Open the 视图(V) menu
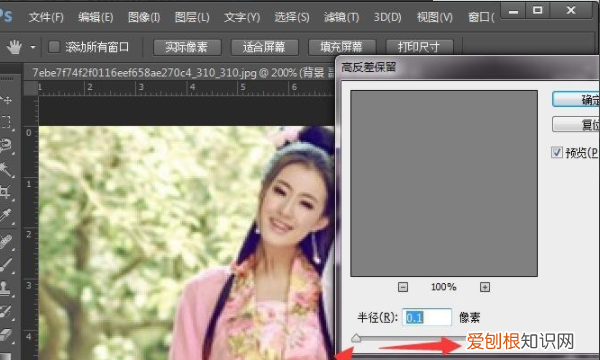 click(434, 17)
